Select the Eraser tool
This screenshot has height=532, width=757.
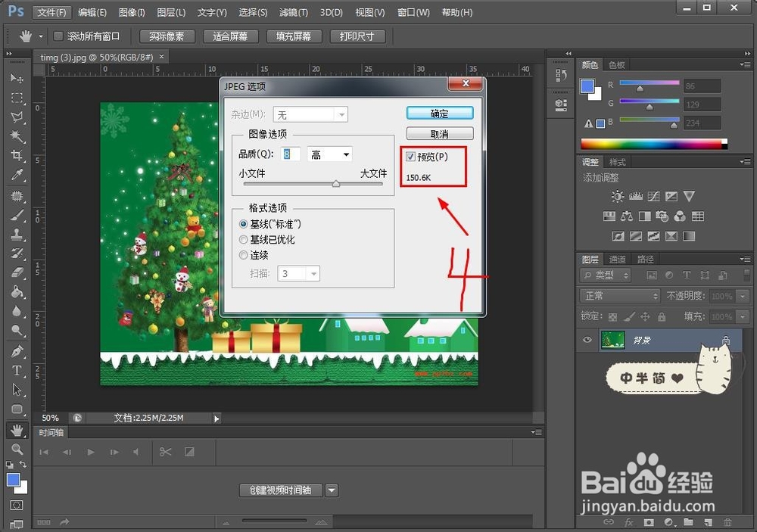click(17, 272)
